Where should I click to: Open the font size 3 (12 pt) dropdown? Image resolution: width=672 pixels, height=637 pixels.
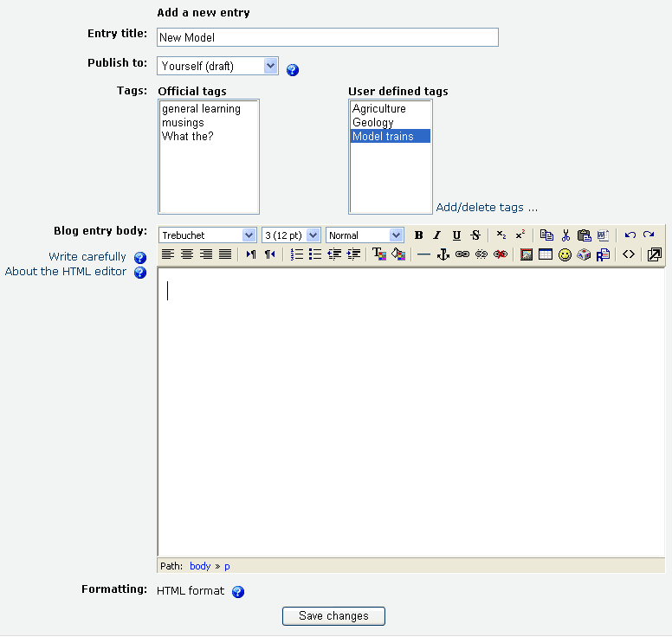tap(291, 235)
